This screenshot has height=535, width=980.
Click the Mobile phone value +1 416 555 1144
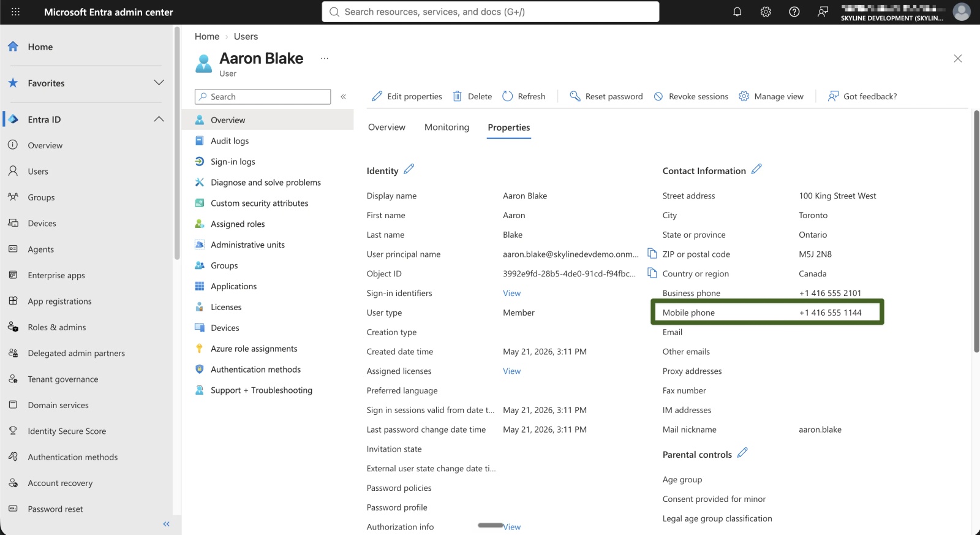(x=830, y=313)
